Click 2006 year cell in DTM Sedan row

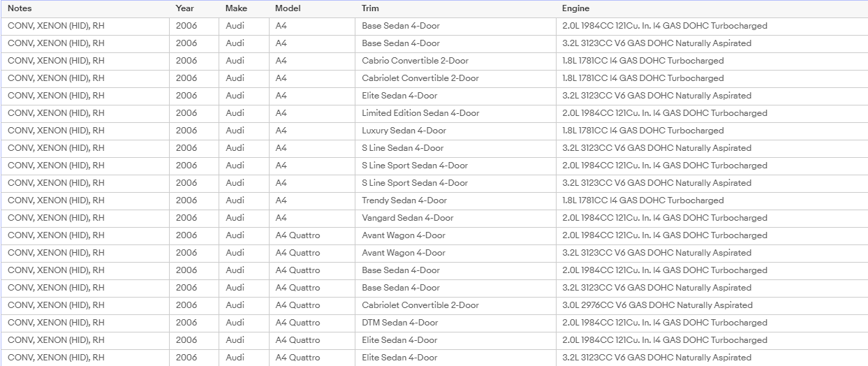193,323
